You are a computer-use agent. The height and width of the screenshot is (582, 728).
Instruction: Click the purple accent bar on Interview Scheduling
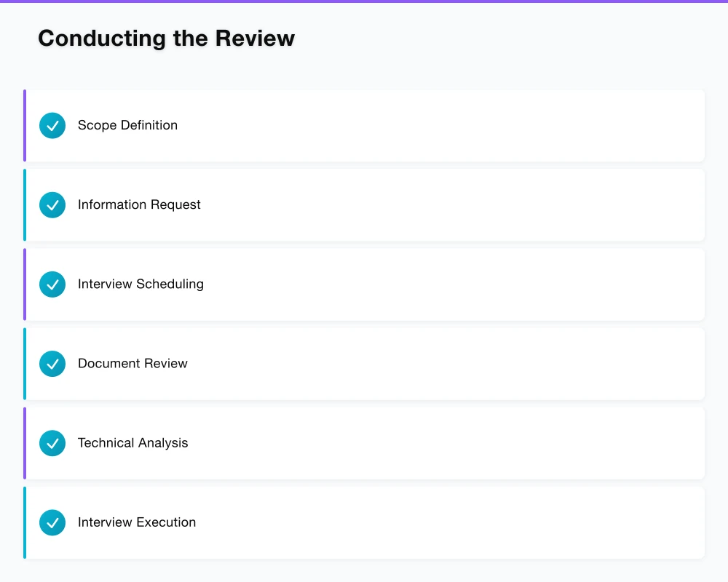pos(25,284)
